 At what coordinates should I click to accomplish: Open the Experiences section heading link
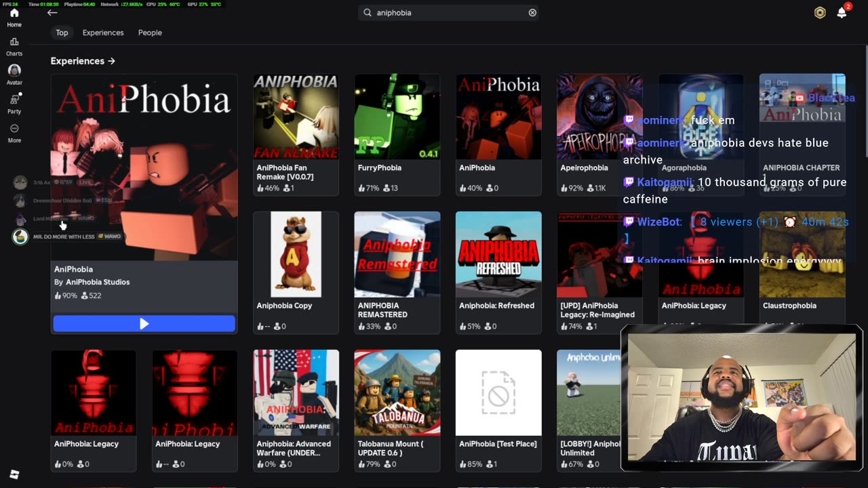click(83, 61)
